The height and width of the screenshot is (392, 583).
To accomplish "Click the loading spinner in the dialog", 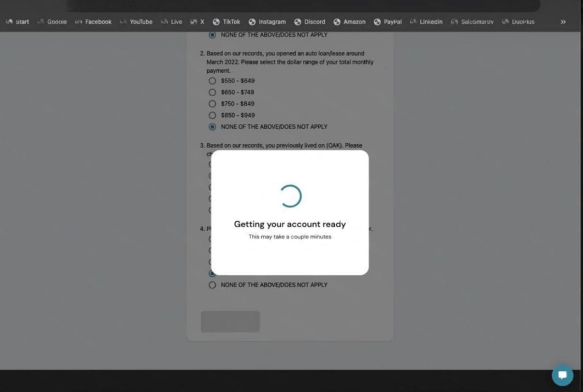I will pyautogui.click(x=290, y=196).
